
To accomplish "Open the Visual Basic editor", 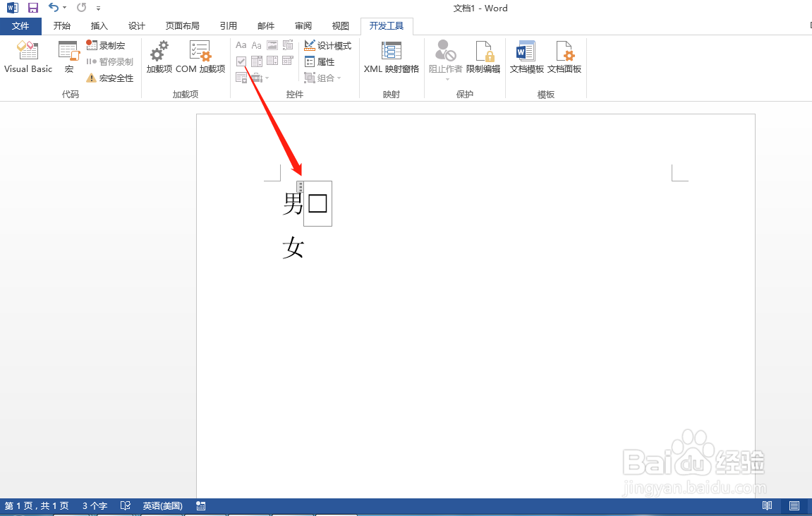I will [28, 57].
